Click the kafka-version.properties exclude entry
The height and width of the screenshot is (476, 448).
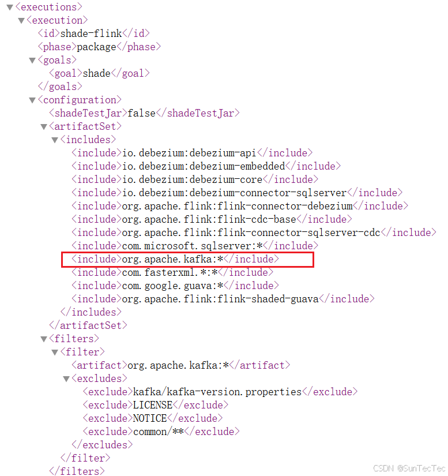[220, 392]
